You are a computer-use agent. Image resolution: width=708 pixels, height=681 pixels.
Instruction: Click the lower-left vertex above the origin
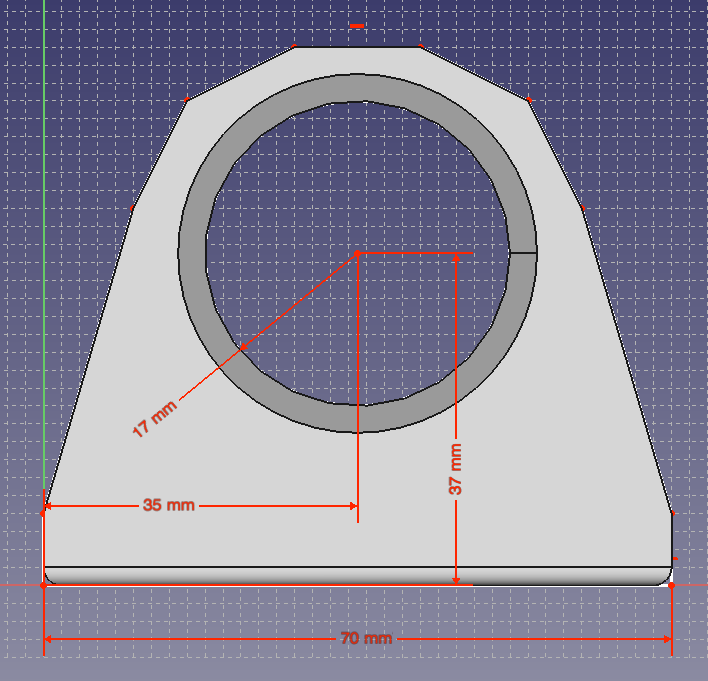pos(43,513)
